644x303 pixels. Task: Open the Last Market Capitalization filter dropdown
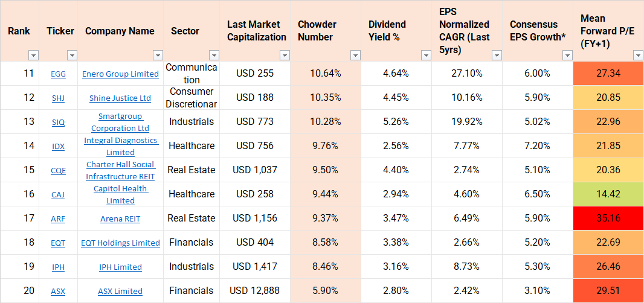(x=285, y=56)
